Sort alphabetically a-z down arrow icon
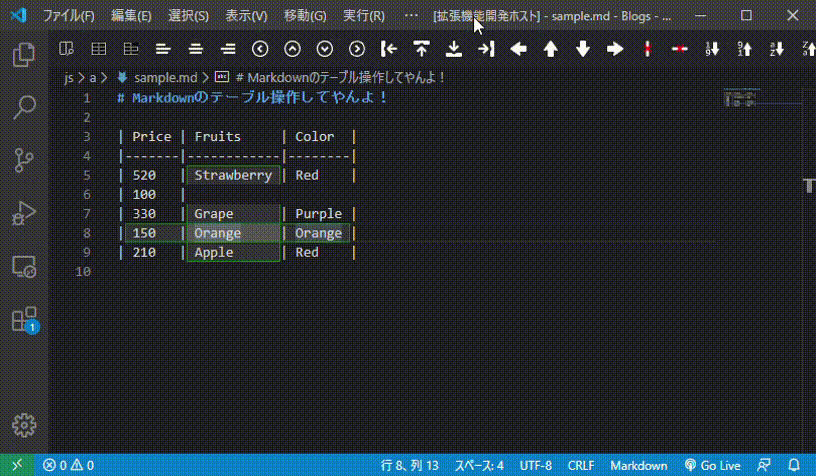816x476 pixels. click(776, 49)
